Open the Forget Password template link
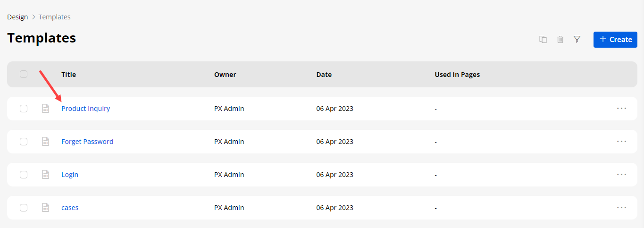Image resolution: width=644 pixels, height=228 pixels. (87, 142)
